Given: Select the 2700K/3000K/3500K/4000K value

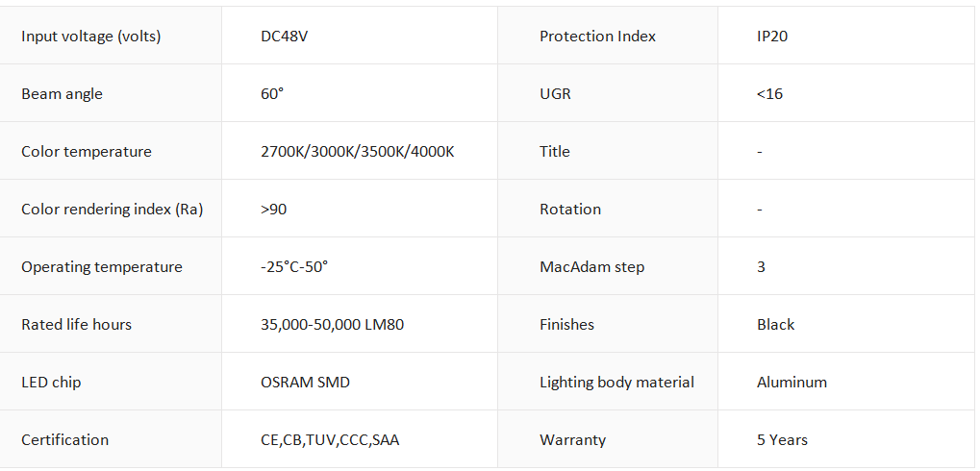Looking at the screenshot, I should [358, 152].
